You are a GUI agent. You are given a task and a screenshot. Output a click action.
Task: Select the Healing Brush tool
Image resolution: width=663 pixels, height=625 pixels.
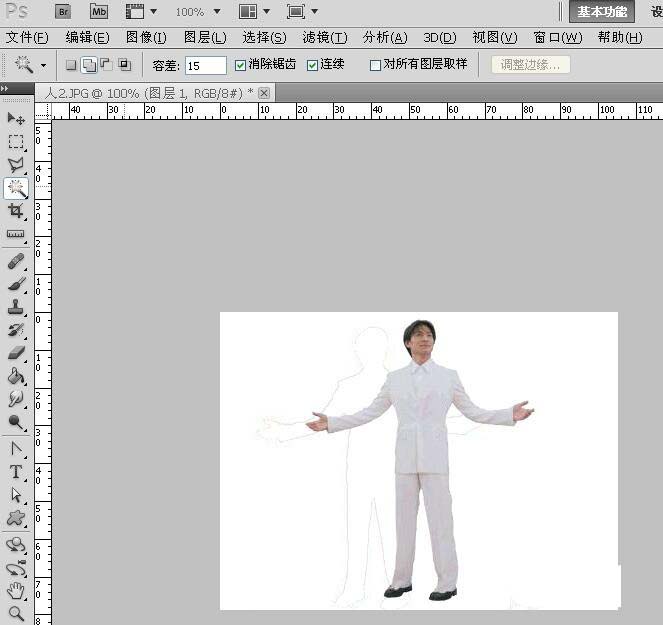pyautogui.click(x=16, y=261)
